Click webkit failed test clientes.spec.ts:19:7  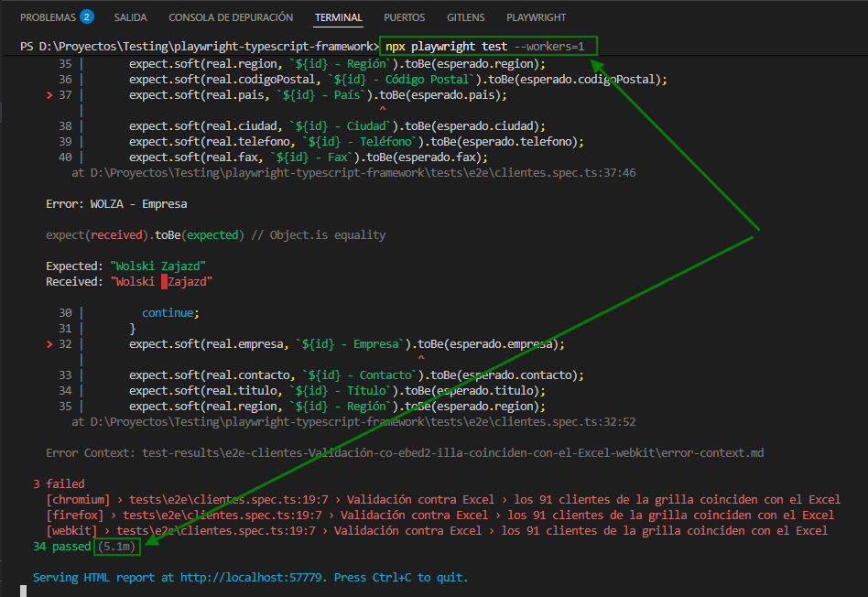click(437, 530)
